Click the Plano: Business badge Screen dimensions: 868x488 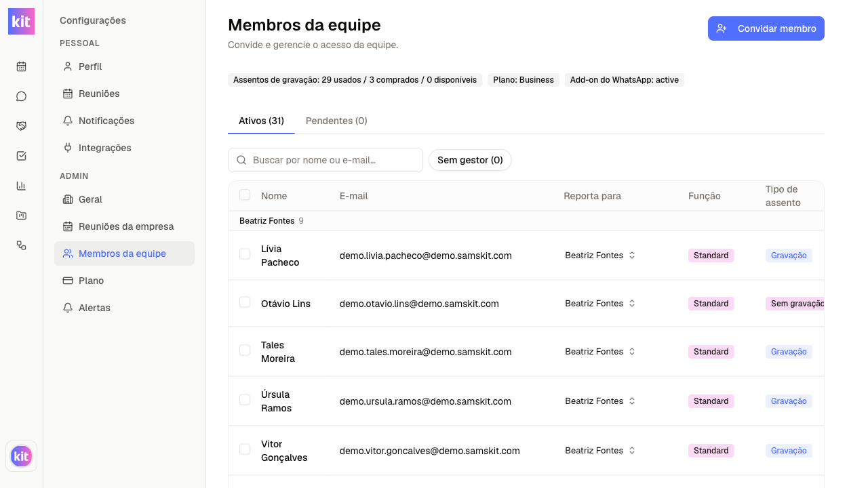(524, 80)
